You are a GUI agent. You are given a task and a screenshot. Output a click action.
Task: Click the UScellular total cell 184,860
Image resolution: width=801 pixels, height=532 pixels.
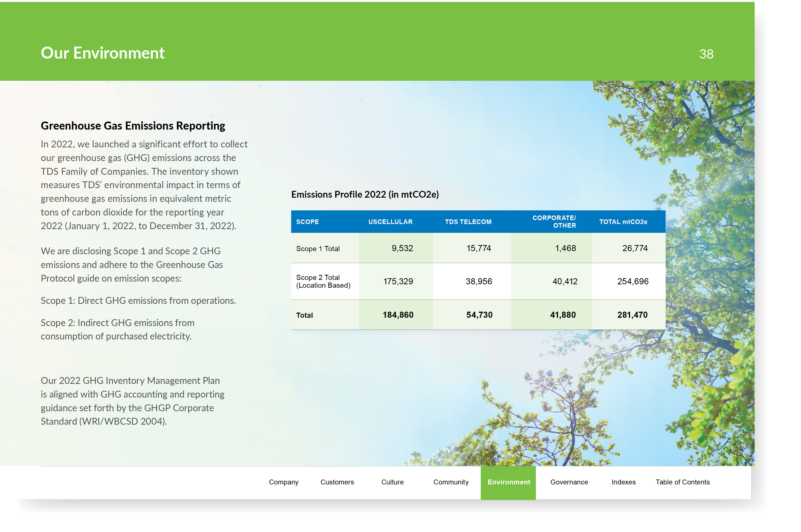398,315
